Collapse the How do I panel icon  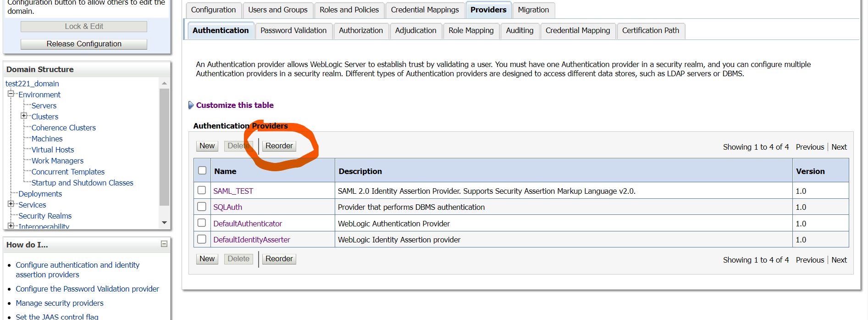point(164,244)
